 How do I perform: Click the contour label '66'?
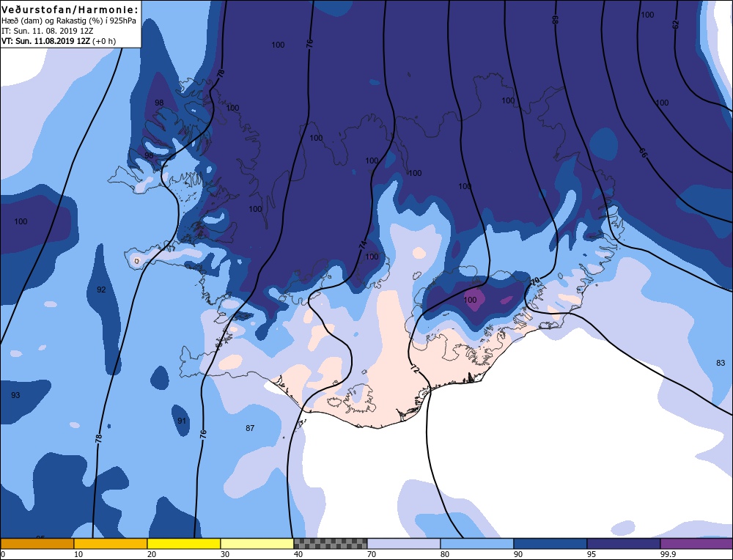coord(644,152)
